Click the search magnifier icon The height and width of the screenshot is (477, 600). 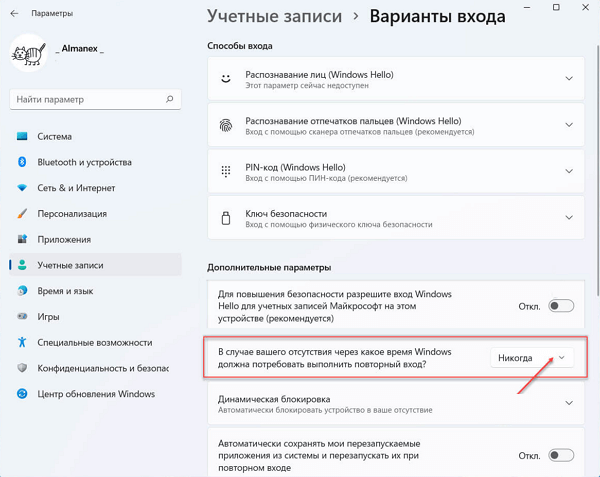[x=170, y=99]
